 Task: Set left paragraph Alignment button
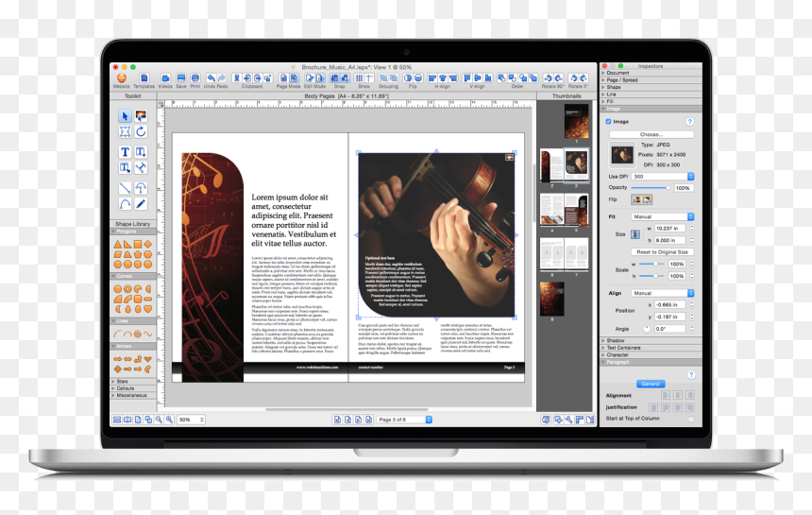point(666,395)
